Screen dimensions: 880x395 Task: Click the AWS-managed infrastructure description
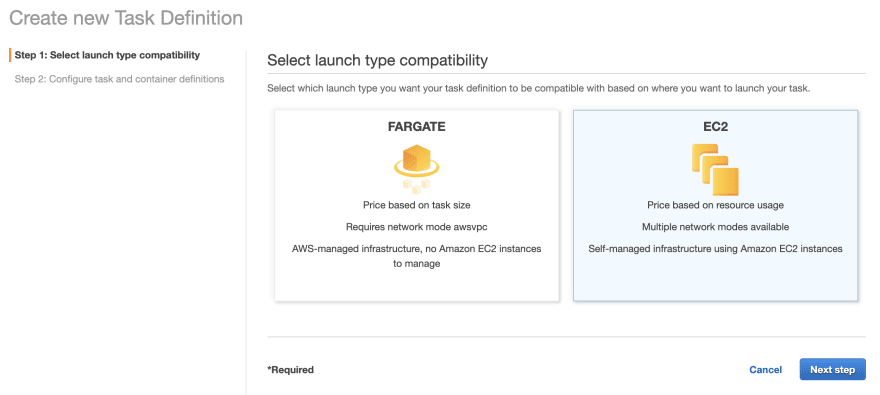[416, 256]
